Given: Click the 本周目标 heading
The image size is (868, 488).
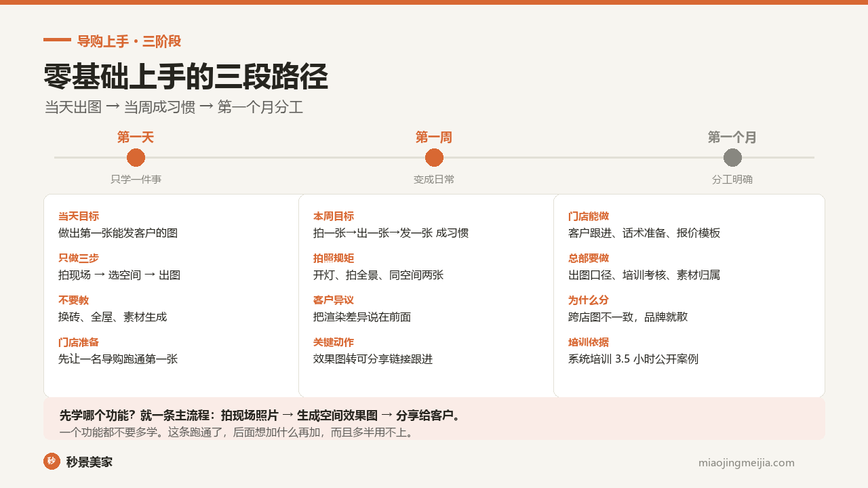Looking at the screenshot, I should point(334,216).
